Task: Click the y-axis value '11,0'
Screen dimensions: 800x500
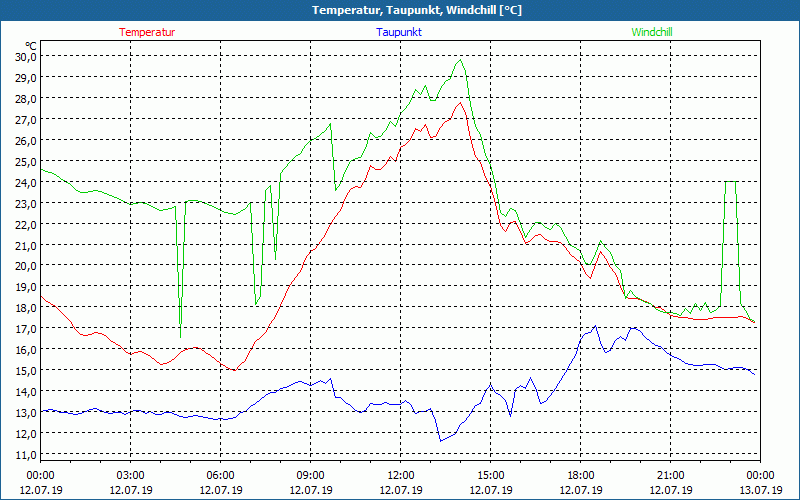Action: pos(26,454)
